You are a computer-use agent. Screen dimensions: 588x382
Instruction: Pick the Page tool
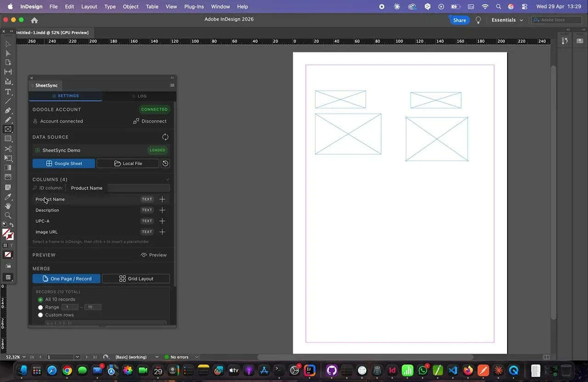8,63
